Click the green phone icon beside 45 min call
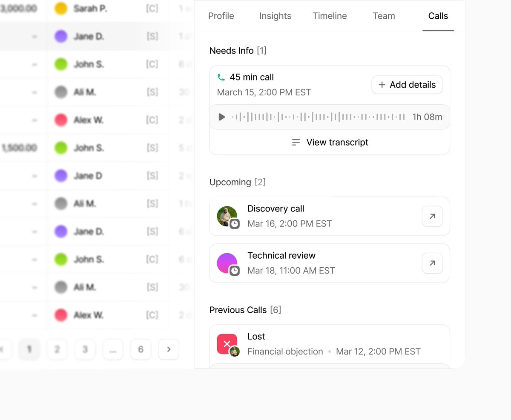 pyautogui.click(x=221, y=77)
